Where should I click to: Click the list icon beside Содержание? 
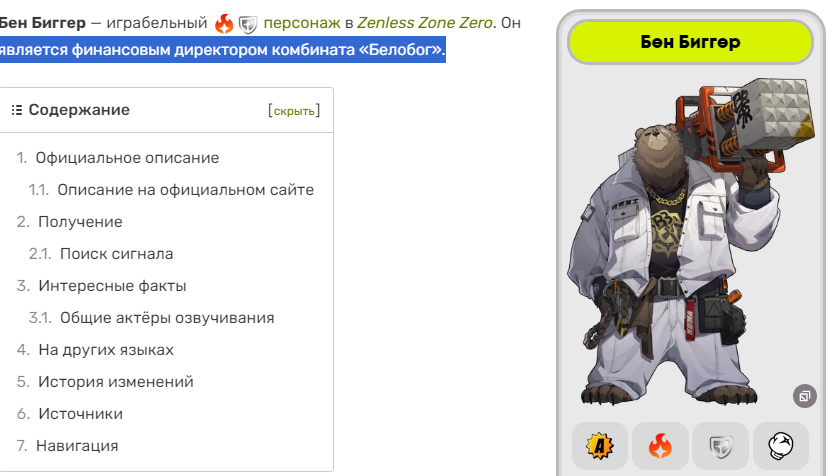pos(17,110)
